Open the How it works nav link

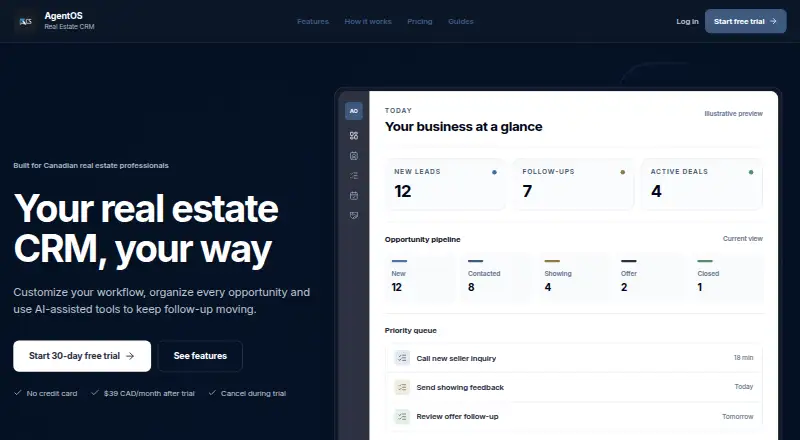coord(368,21)
